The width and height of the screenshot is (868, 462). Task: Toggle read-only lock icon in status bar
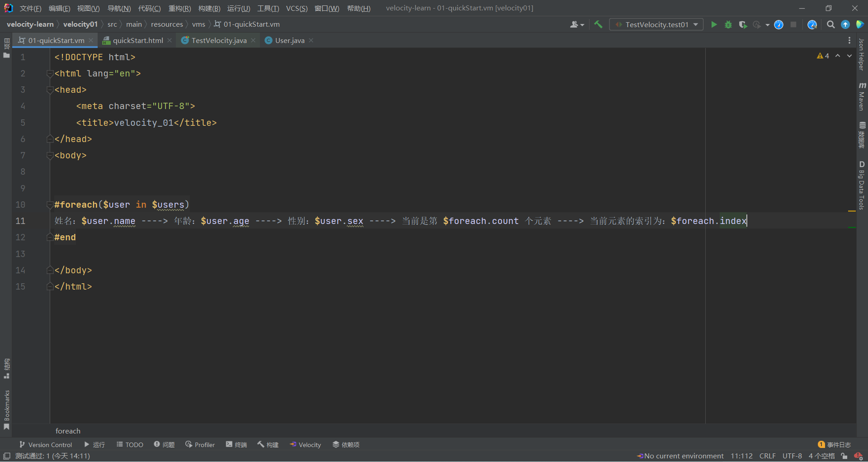[844, 456]
